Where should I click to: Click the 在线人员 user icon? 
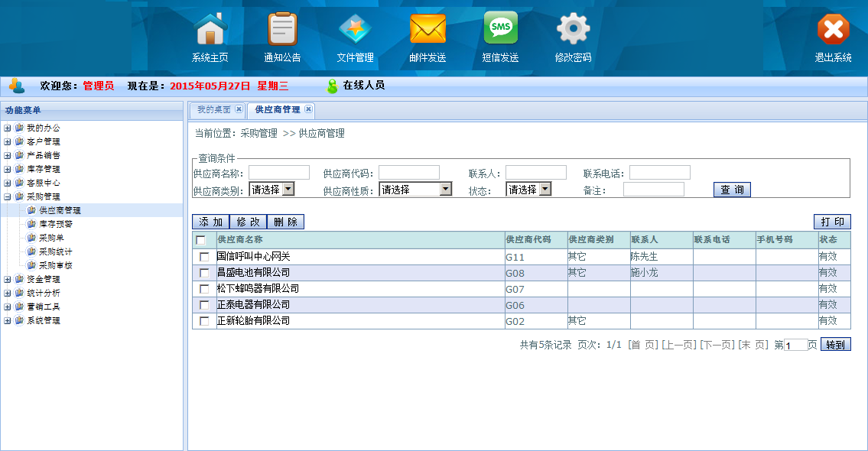click(x=332, y=86)
